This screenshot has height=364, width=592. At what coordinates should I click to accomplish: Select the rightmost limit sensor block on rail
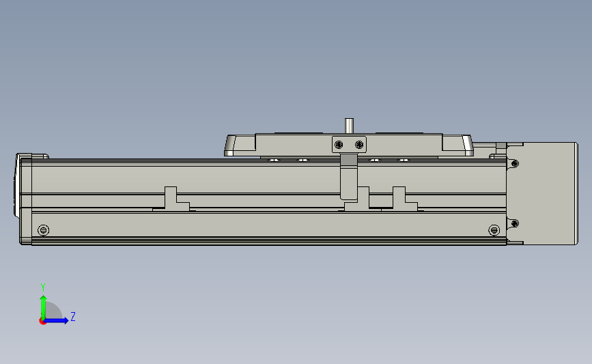point(405,199)
